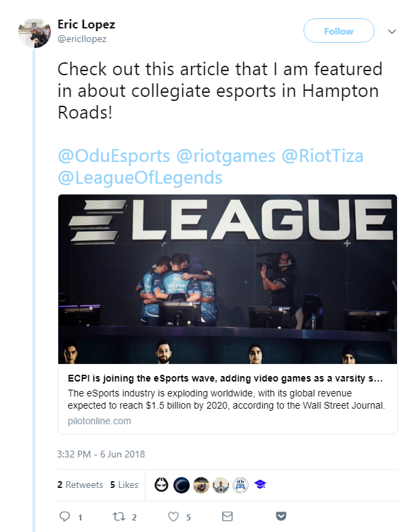
Task: Open the graduation cap liker avatar
Action: pos(260,485)
